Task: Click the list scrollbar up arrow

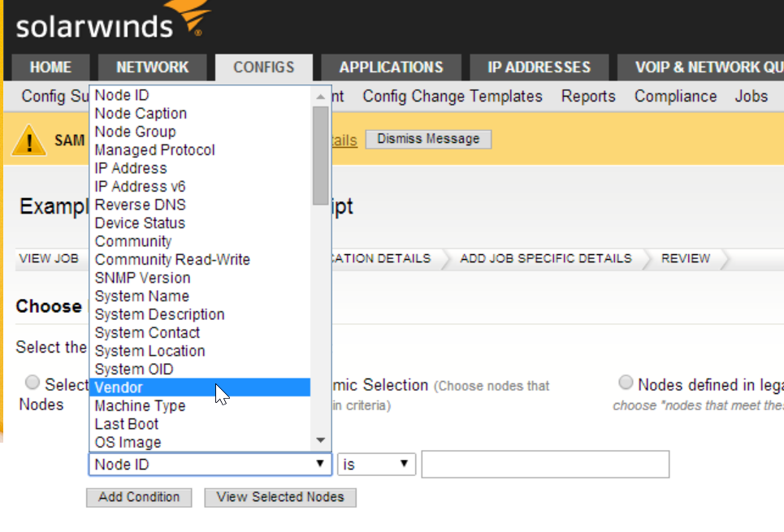Action: 320,97
